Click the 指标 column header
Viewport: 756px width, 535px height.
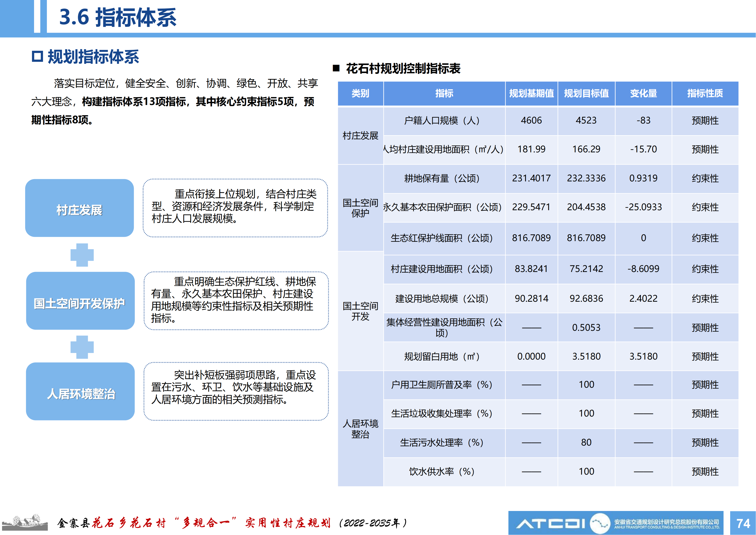point(444,94)
